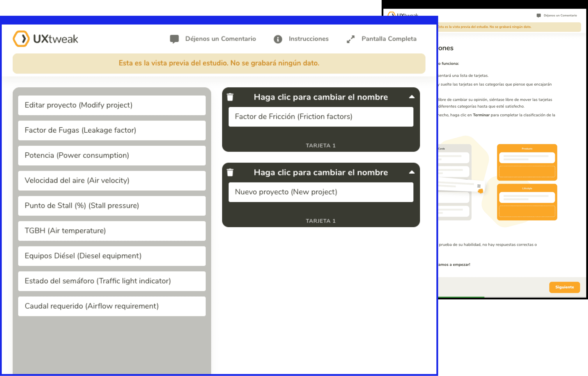Delete the category containing Nuevo proyecto

pos(230,173)
